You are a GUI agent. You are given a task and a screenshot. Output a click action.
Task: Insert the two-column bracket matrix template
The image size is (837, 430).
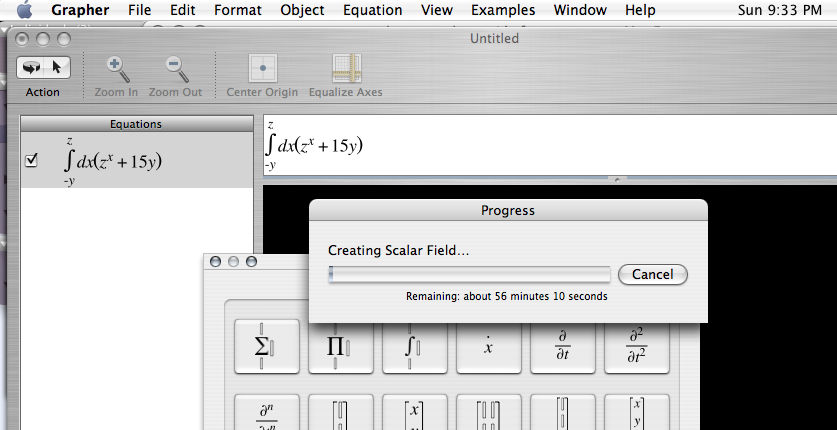point(488,412)
